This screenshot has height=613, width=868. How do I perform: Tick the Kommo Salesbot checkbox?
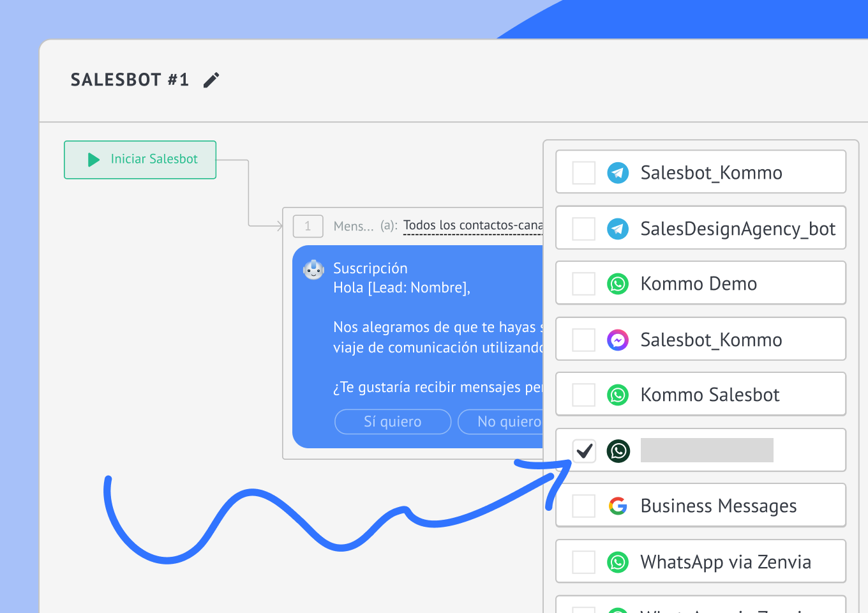[584, 395]
